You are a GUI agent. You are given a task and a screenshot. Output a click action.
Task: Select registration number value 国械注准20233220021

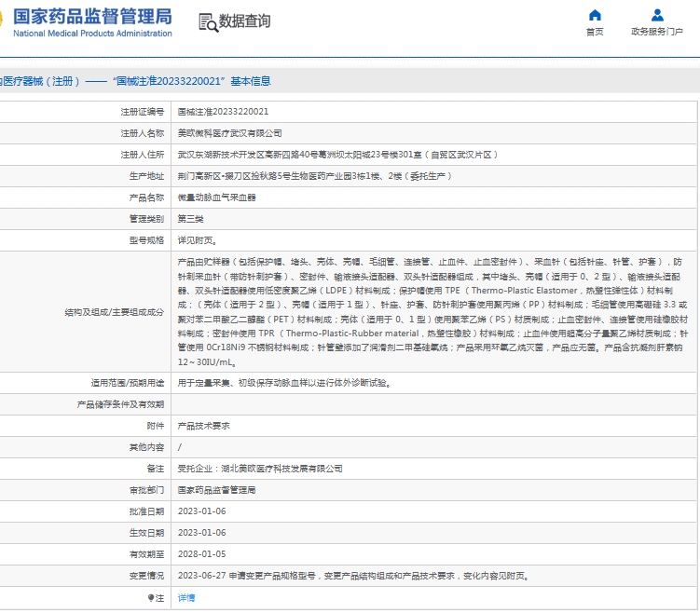(223, 112)
